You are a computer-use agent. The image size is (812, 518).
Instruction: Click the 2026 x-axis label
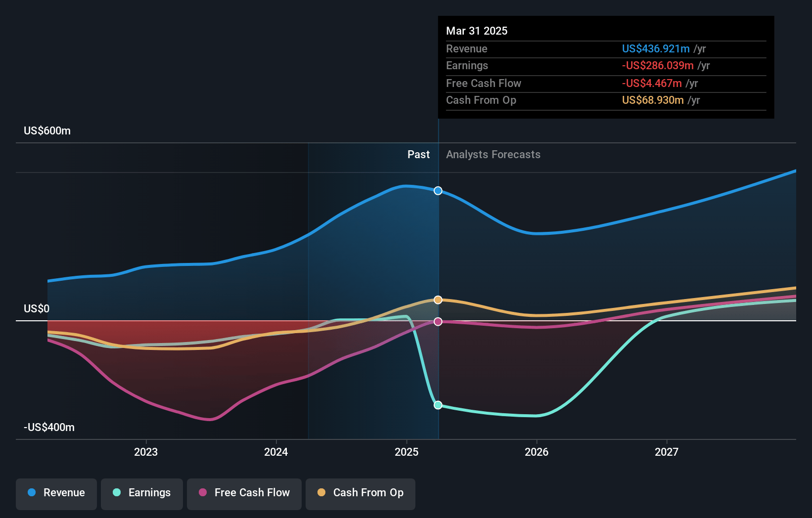point(537,452)
